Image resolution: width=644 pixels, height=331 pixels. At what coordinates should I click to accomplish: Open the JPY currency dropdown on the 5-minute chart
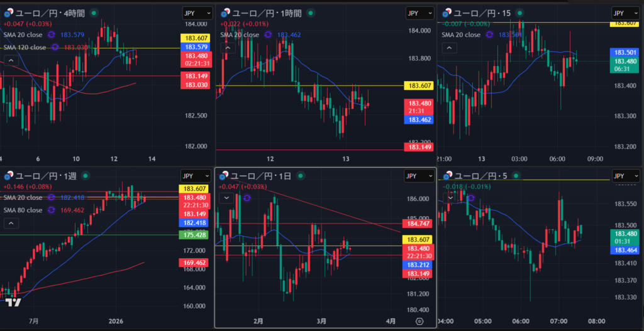pos(627,176)
